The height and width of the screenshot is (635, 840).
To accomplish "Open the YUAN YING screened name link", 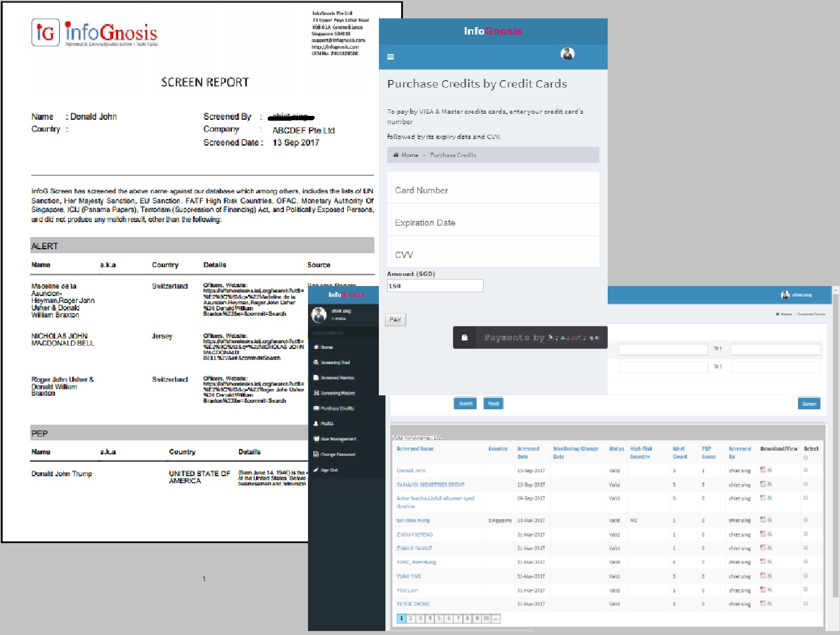I will pyautogui.click(x=409, y=576).
